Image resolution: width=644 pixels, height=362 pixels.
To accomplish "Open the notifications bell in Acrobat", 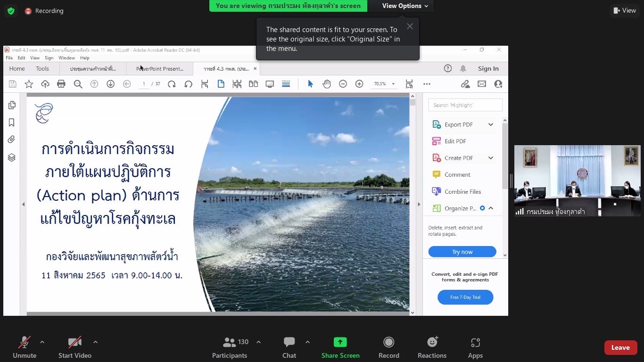I will pos(463,68).
